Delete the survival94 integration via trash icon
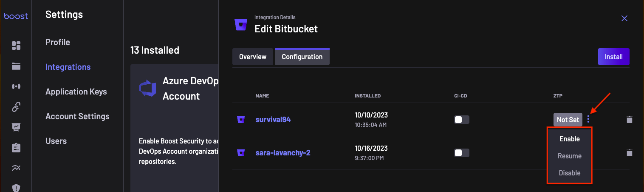Image resolution: width=644 pixels, height=192 pixels. pyautogui.click(x=630, y=120)
